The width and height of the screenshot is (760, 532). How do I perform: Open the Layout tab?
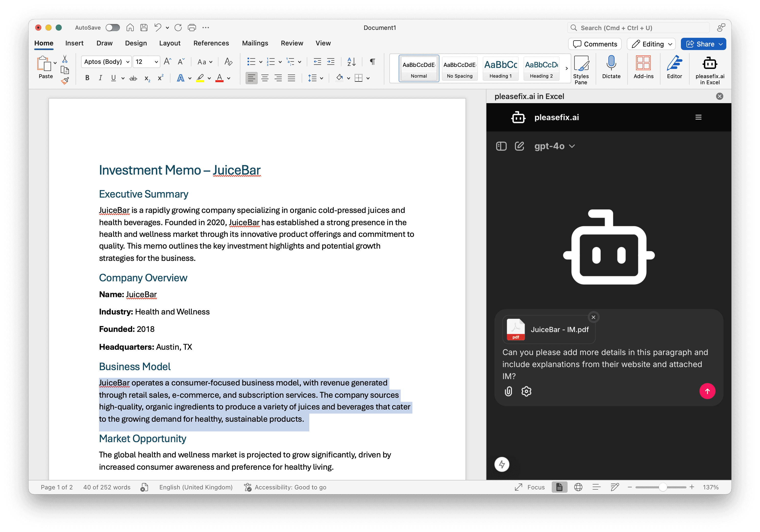pos(169,43)
